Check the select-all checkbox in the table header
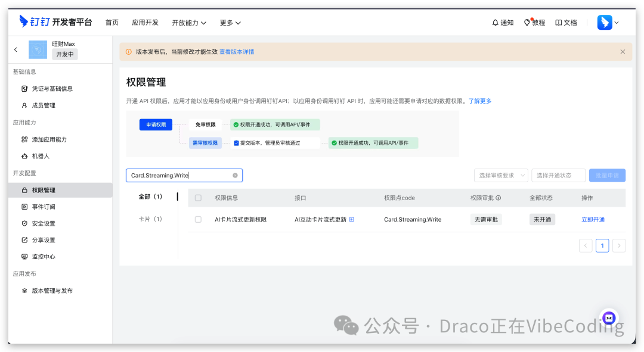Image resolution: width=644 pixels, height=352 pixels. 198,198
